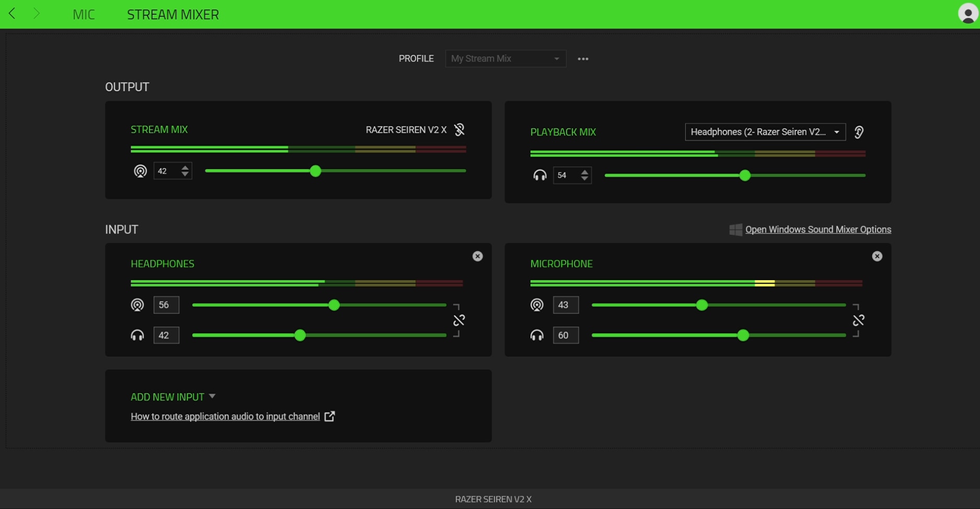Viewport: 980px width, 509px height.
Task: Open Windows Sound Mixer Options link
Action: [817, 229]
